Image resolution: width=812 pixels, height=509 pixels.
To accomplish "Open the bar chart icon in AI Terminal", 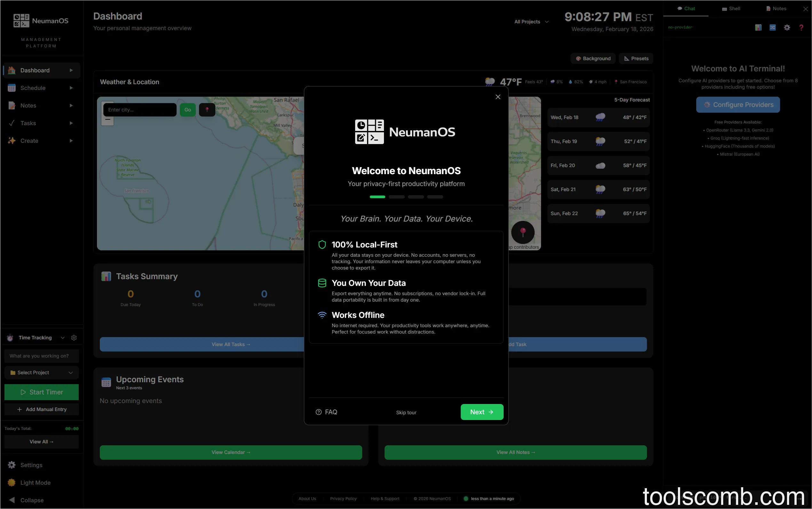I will tap(758, 28).
